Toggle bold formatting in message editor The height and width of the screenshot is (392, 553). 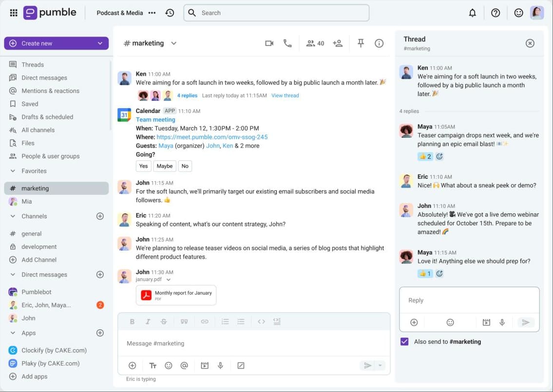[132, 321]
